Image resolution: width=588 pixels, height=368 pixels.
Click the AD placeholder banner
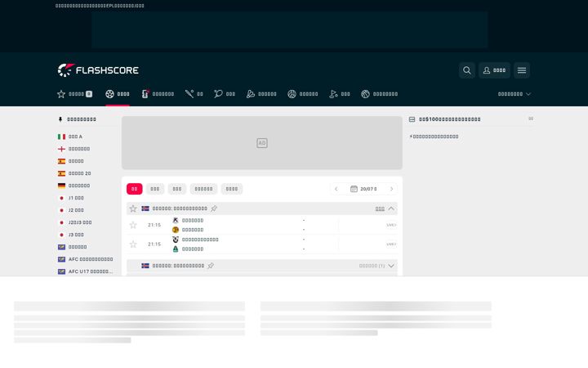262,142
